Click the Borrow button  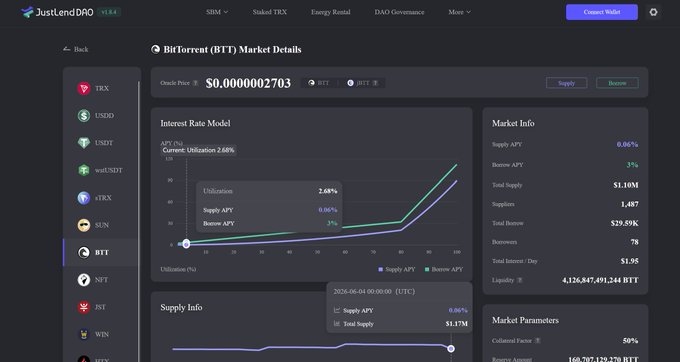click(x=617, y=83)
